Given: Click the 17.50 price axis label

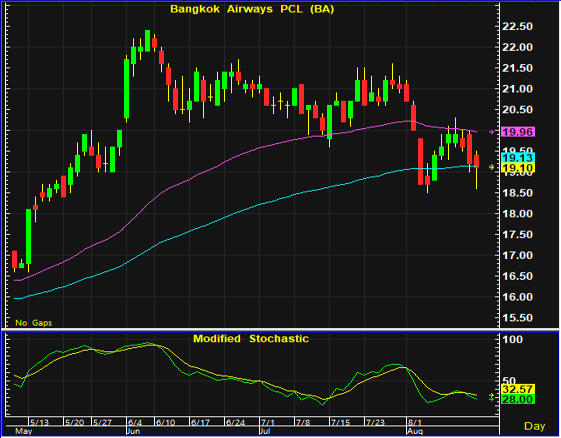Looking at the screenshot, I should pos(517,234).
